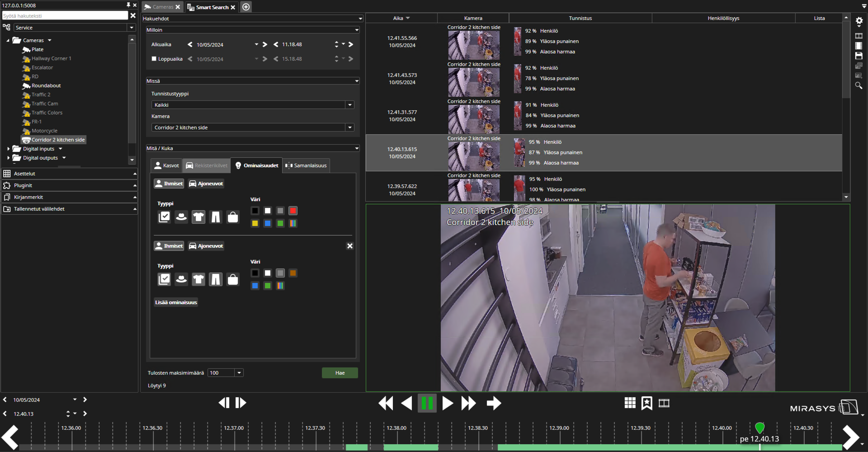Click the Hae search button
Image resolution: width=868 pixels, height=452 pixels.
click(x=340, y=373)
